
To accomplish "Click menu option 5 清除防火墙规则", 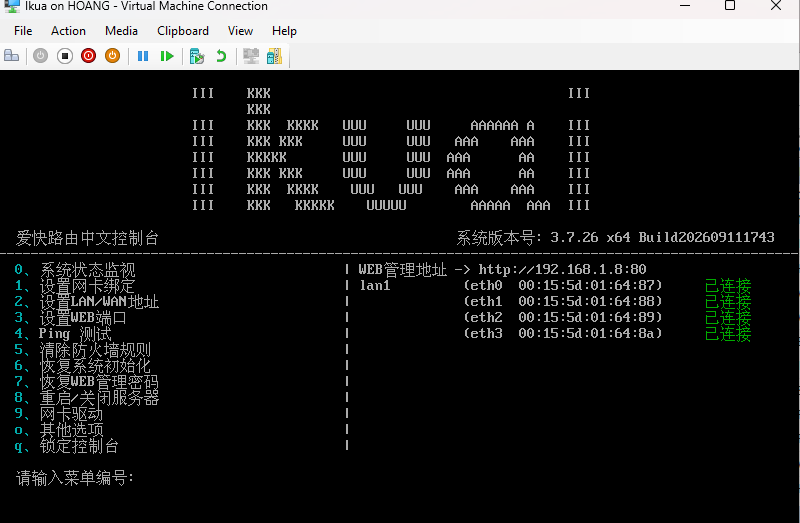I will click(83, 350).
